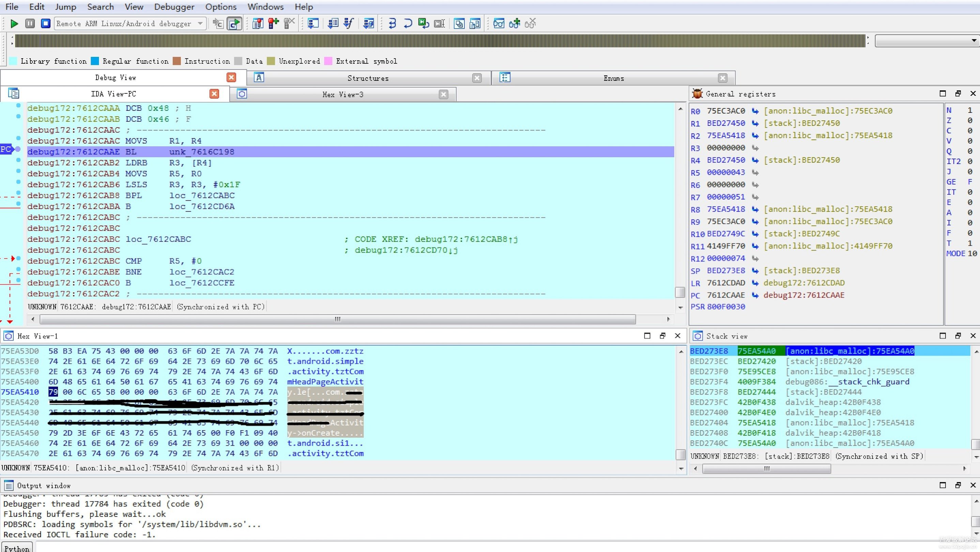Click the green Start process button

pos(14,24)
